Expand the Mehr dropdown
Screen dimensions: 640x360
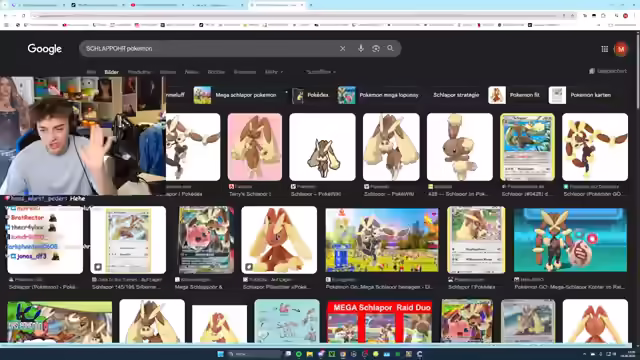[x=273, y=72]
